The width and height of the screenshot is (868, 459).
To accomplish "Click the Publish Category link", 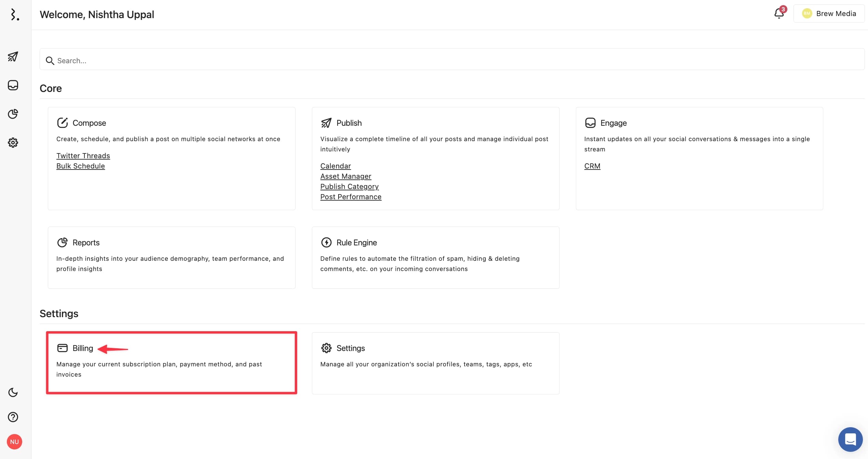I will pyautogui.click(x=349, y=186).
